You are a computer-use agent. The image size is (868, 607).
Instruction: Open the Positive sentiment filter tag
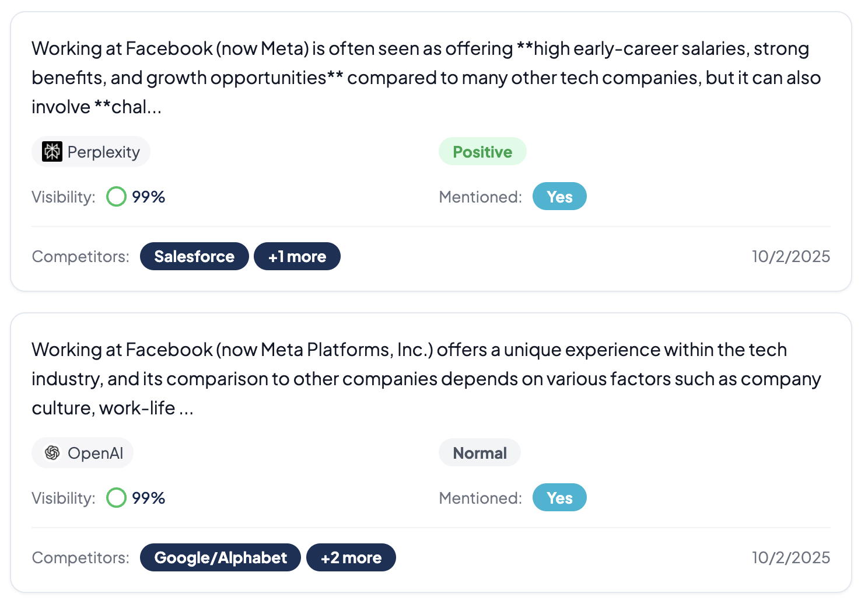[x=482, y=151]
